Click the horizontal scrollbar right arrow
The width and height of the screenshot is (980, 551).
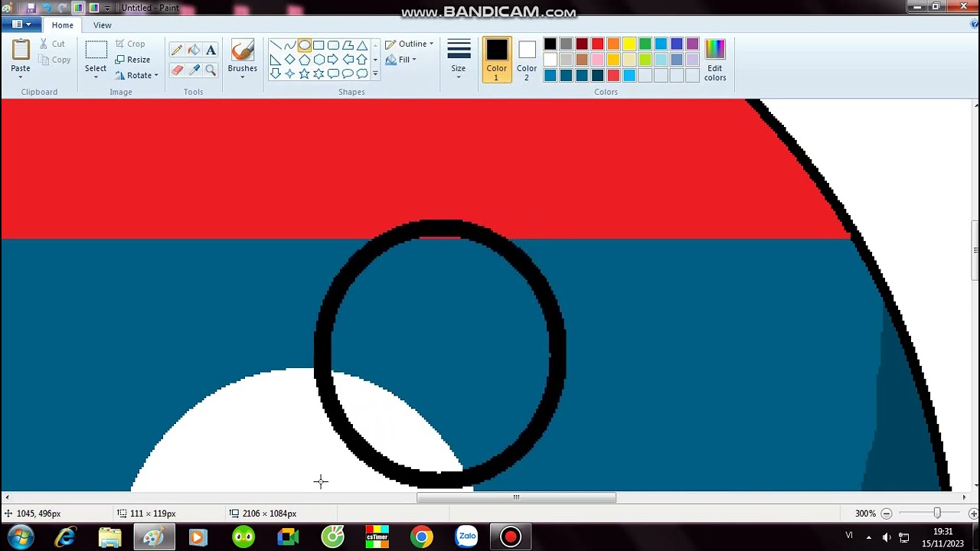(x=964, y=497)
